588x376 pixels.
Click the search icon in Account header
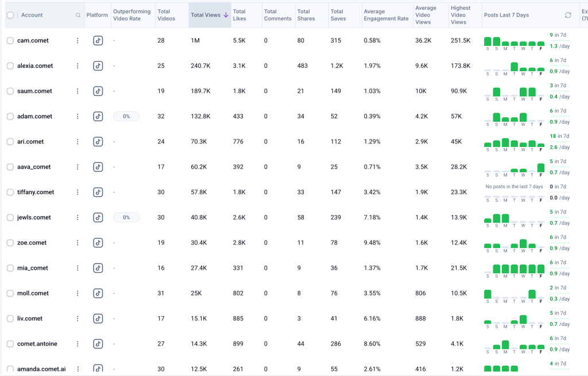78,15
